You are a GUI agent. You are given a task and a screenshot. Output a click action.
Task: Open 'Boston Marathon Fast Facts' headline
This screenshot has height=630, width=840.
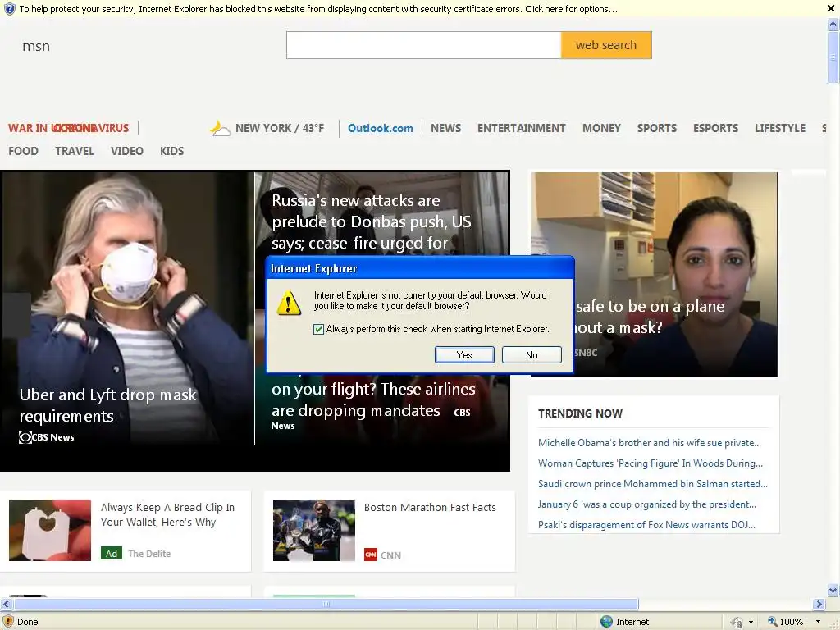coord(430,507)
